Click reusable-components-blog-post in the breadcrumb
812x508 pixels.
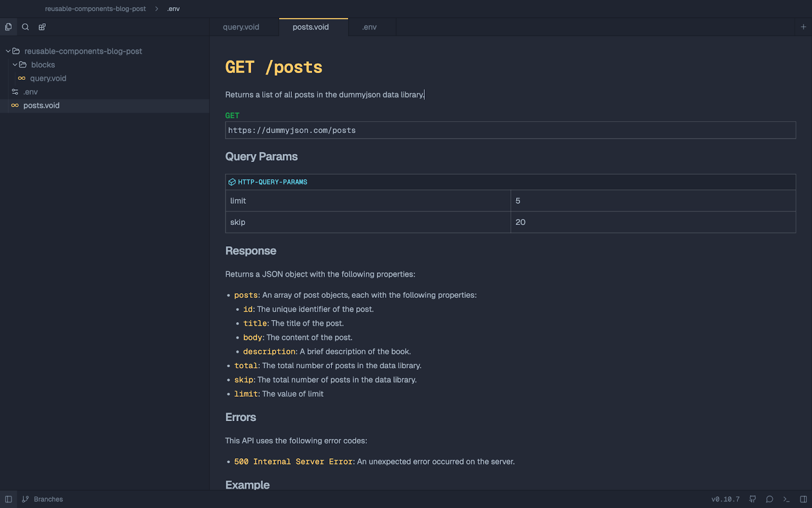[x=95, y=9]
